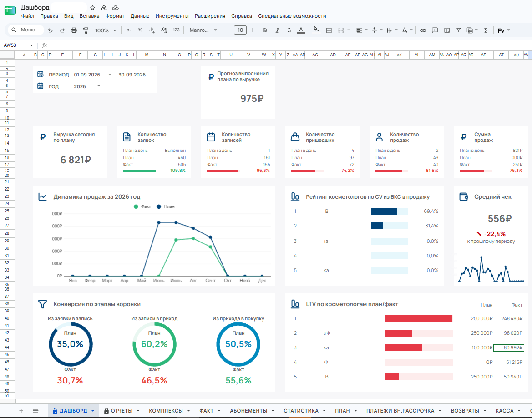The image size is (532, 418).
Task: Click the period start date 01.09.2026
Action: (x=87, y=75)
